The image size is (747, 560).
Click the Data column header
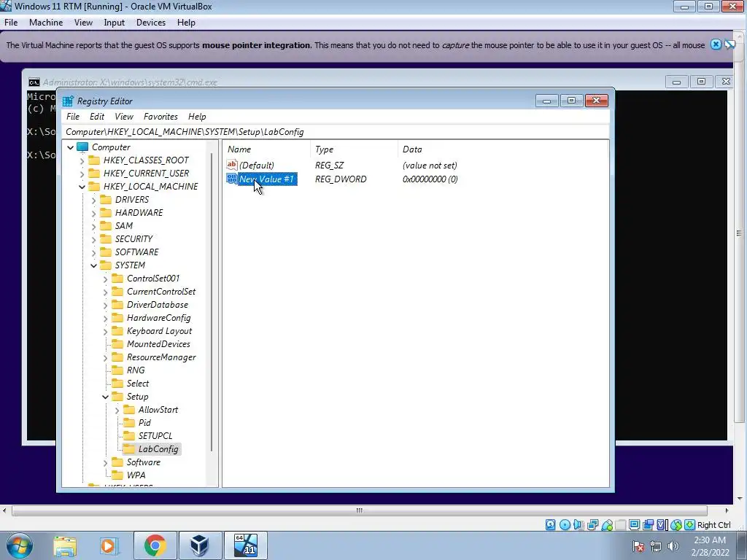pos(503,149)
